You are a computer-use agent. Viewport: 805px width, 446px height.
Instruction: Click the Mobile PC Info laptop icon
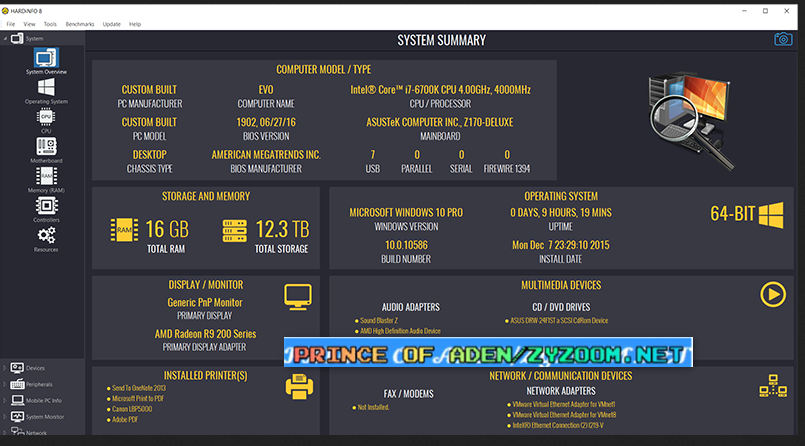(17, 400)
